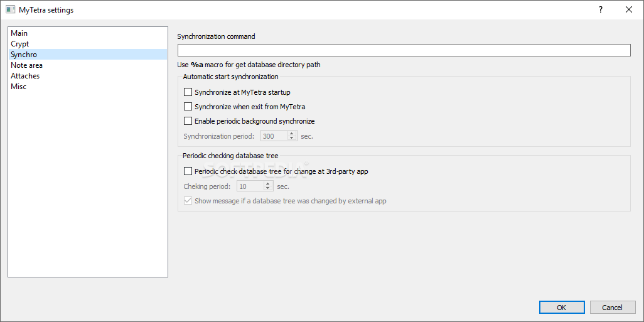Select Synchro in the settings list
Screen dimensions: 644x322
click(x=87, y=55)
